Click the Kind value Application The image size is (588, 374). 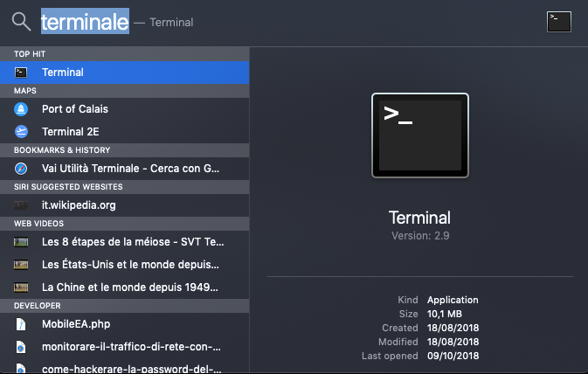coord(453,300)
